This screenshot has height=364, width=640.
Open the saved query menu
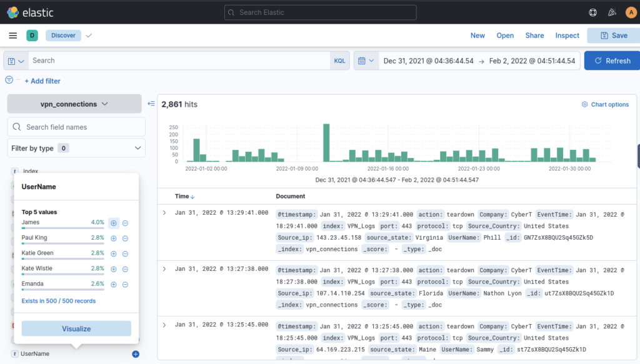16,61
